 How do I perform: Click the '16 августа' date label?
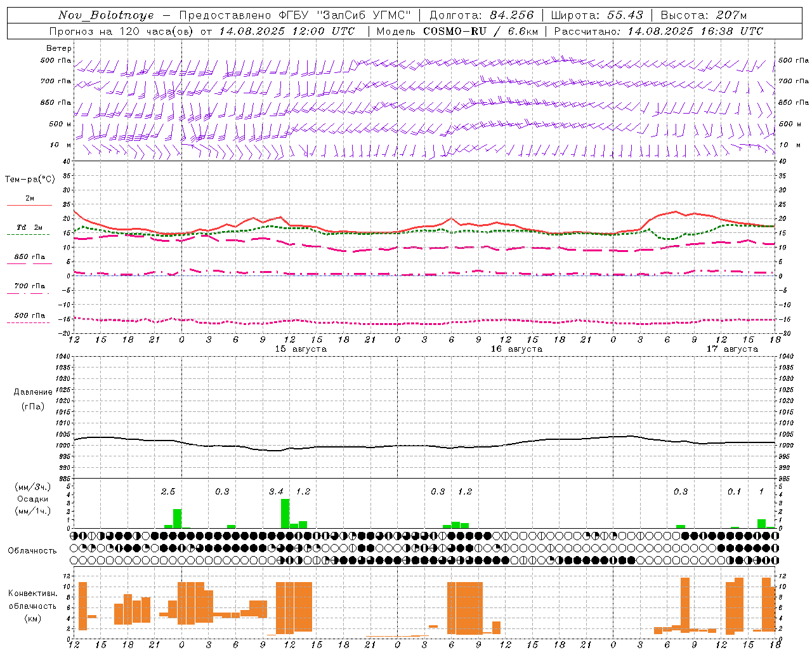click(x=516, y=348)
